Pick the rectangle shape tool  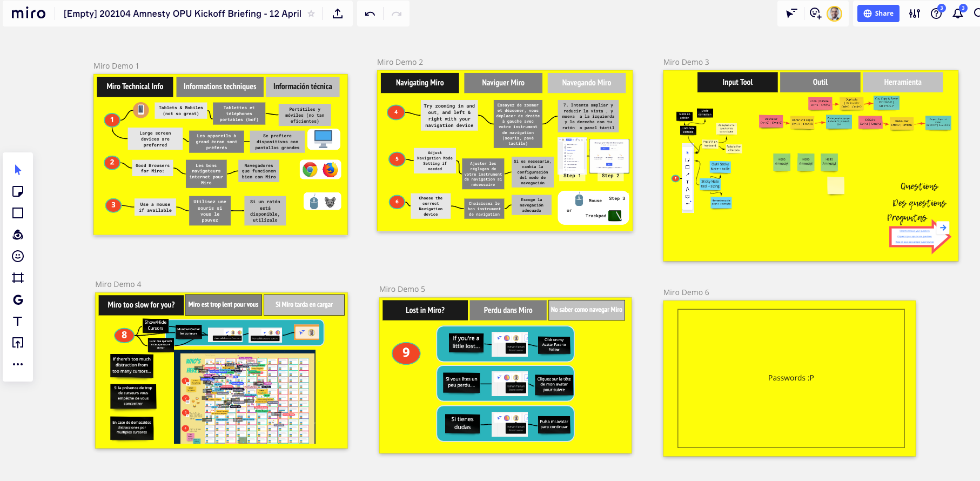[x=18, y=213]
